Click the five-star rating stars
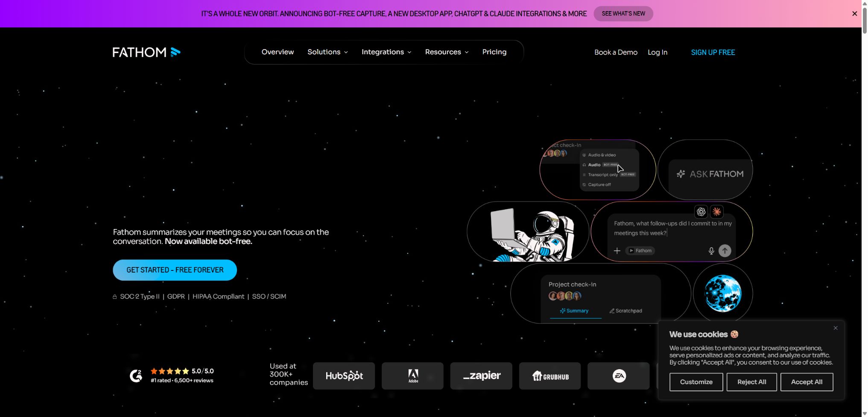The height and width of the screenshot is (417, 868). click(170, 371)
